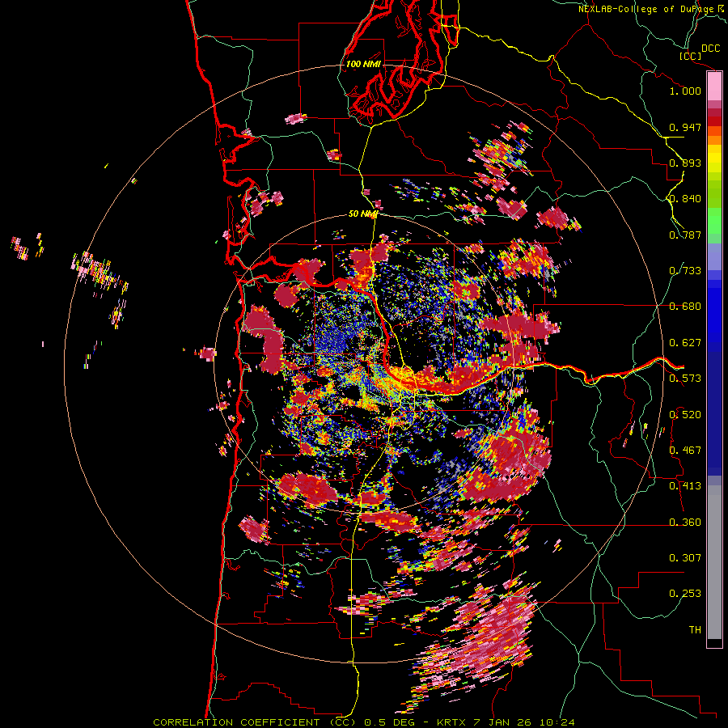728x728 pixels.
Task: Click the 100 NMI range ring label
Action: [363, 64]
